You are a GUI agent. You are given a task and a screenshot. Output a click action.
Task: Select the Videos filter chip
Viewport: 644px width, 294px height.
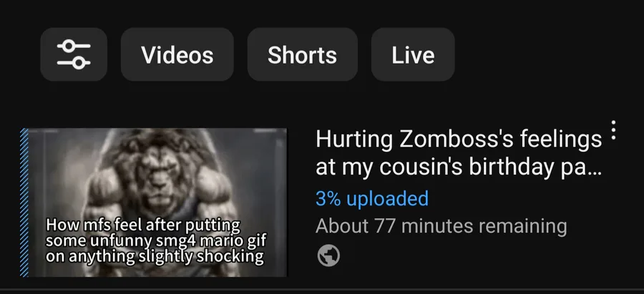point(177,54)
